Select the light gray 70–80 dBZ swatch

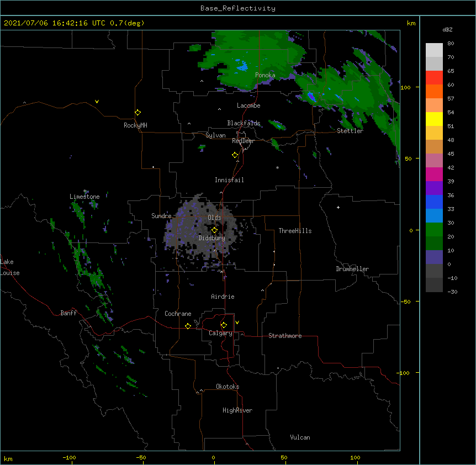[x=434, y=50]
